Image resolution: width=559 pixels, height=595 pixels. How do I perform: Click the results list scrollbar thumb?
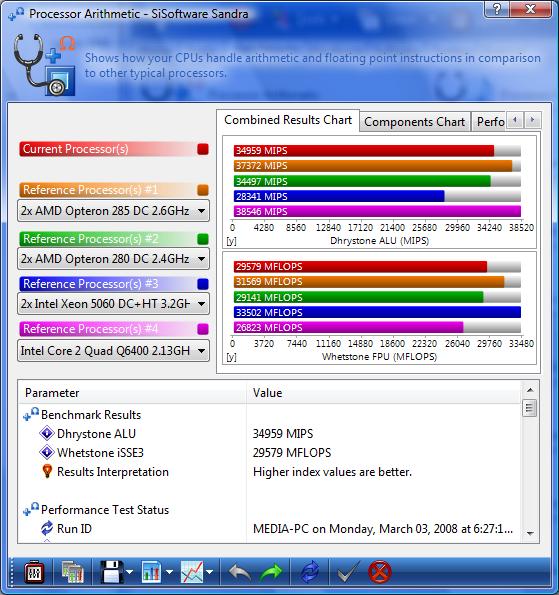pos(530,408)
